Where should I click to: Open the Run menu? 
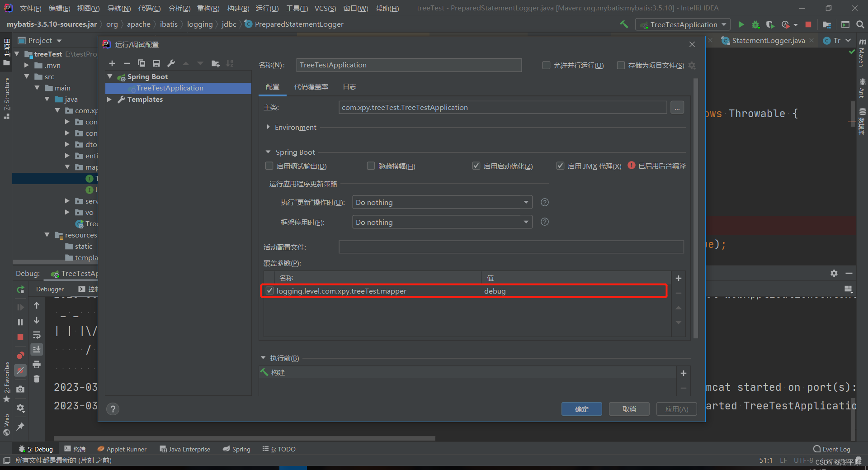[x=267, y=8]
